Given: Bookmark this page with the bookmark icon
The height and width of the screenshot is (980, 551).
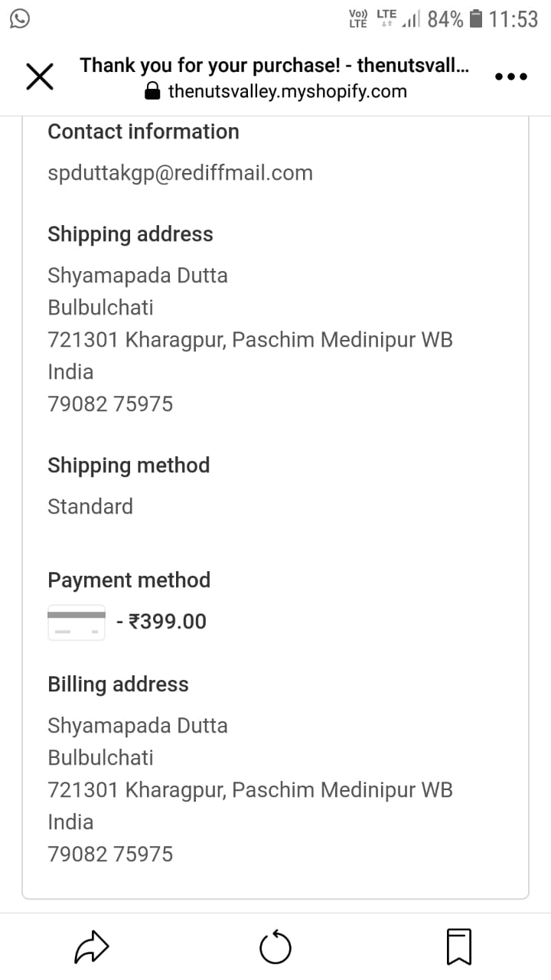Looking at the screenshot, I should [x=459, y=948].
